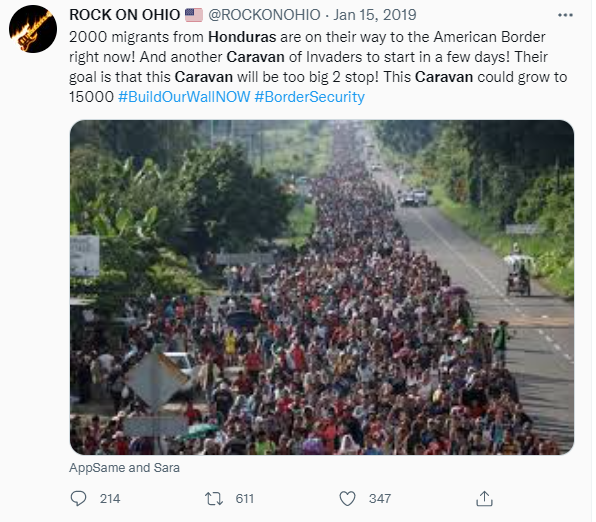The image size is (596, 522).
Task: Open the Jan 15, 2019 timestamp
Action: (x=375, y=15)
